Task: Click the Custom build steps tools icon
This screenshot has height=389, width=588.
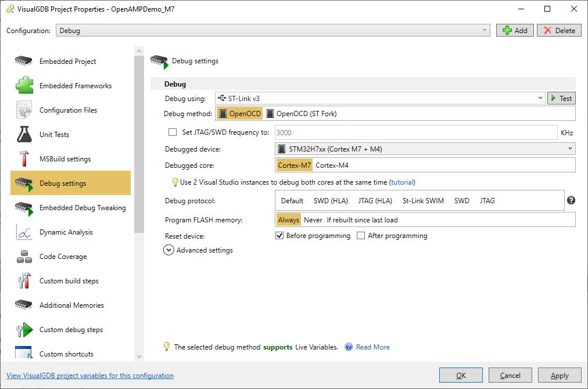Action: click(24, 280)
